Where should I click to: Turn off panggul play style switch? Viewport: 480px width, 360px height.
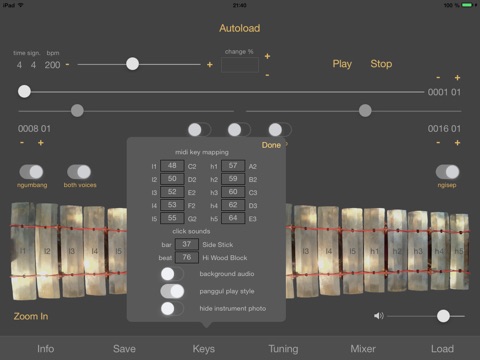[x=172, y=291]
